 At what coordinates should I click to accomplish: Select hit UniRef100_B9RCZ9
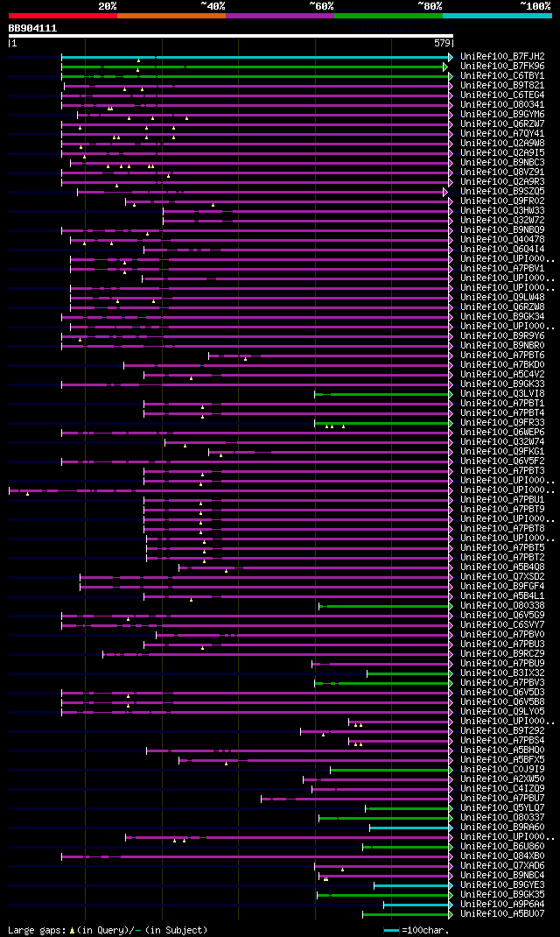point(502,653)
